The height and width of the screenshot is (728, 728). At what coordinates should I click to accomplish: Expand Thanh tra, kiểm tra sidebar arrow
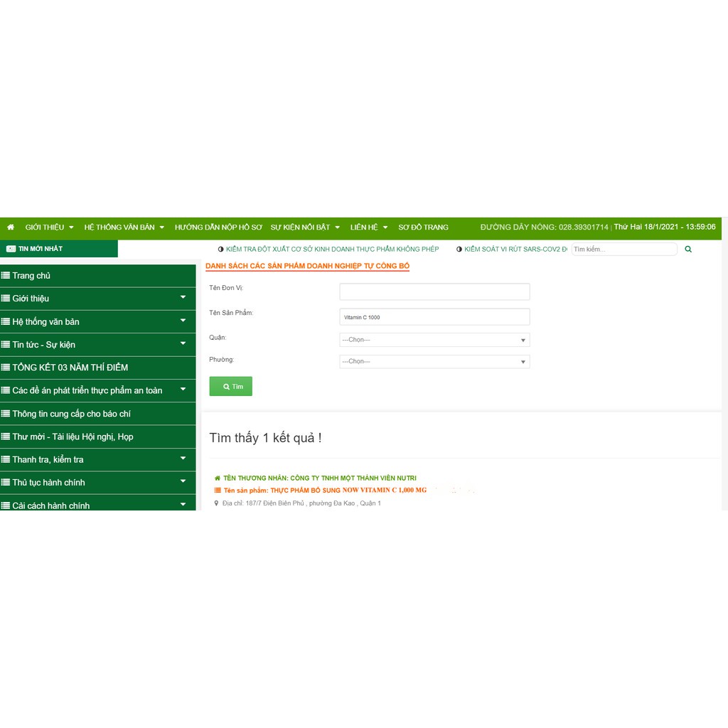click(183, 459)
